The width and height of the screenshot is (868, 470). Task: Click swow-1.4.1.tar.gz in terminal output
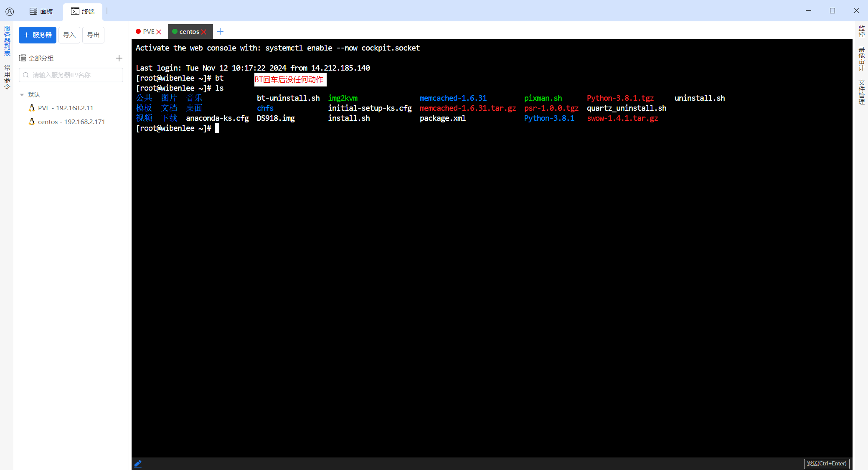click(622, 118)
